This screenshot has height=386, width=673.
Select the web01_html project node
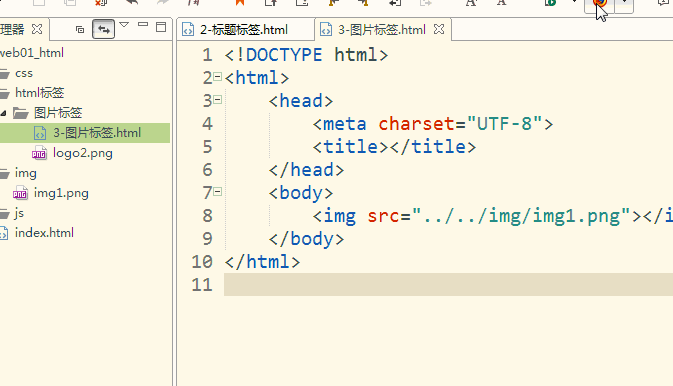click(x=32, y=53)
